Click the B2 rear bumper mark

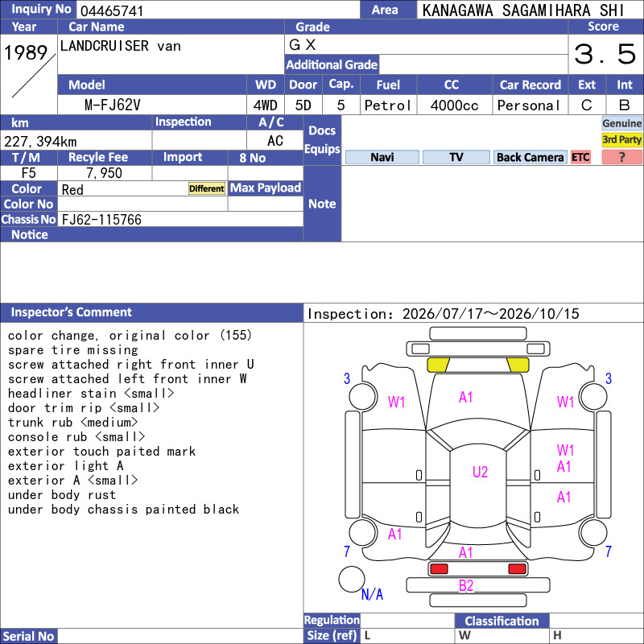466,586
